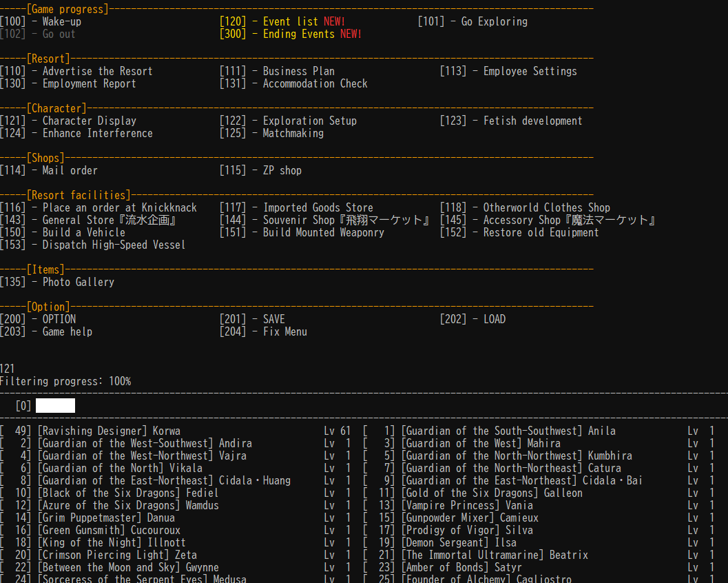Select [153] Dispatch High-Speed Vessel
This screenshot has width=728, height=583.
[x=93, y=245]
